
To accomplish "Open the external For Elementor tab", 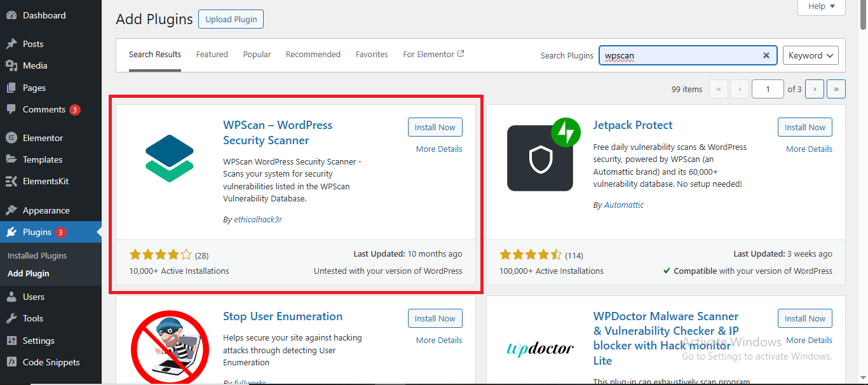I will 433,54.
